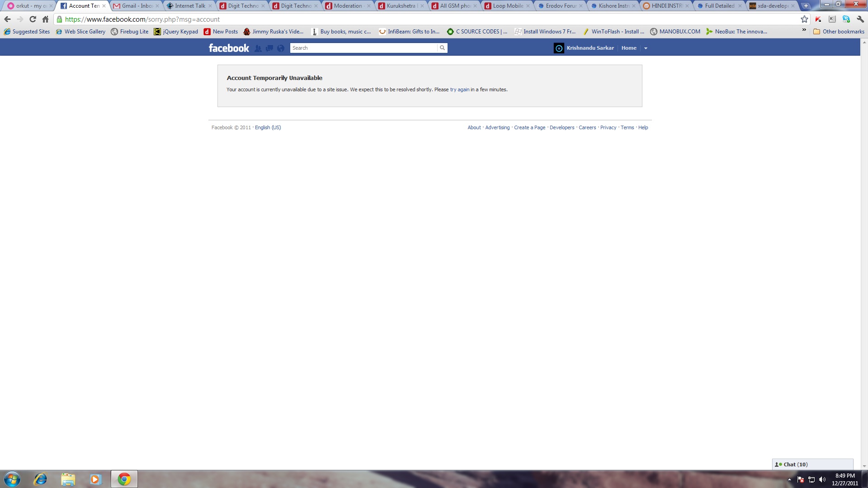The width and height of the screenshot is (868, 488).
Task: Open the jQuery Keypad bookmark
Action: (x=176, y=32)
